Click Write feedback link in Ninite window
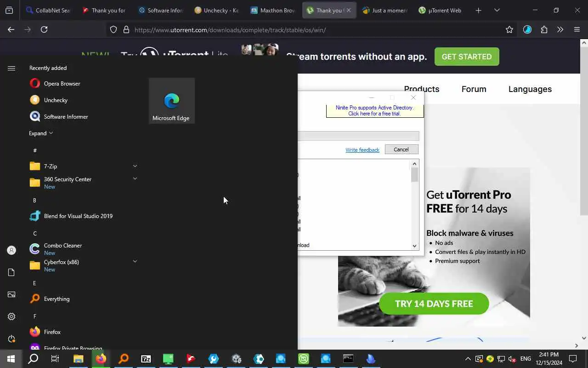The width and height of the screenshot is (588, 368). [x=362, y=150]
